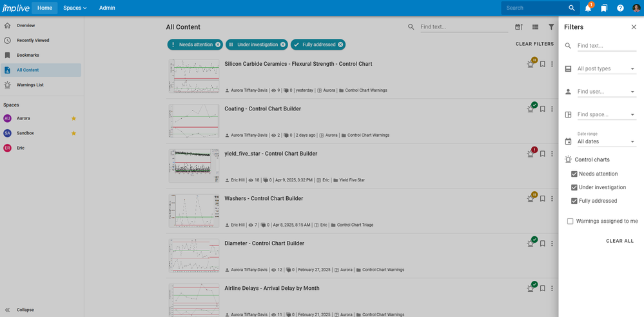Open more options for Washers post
The image size is (644, 317).
(x=552, y=199)
